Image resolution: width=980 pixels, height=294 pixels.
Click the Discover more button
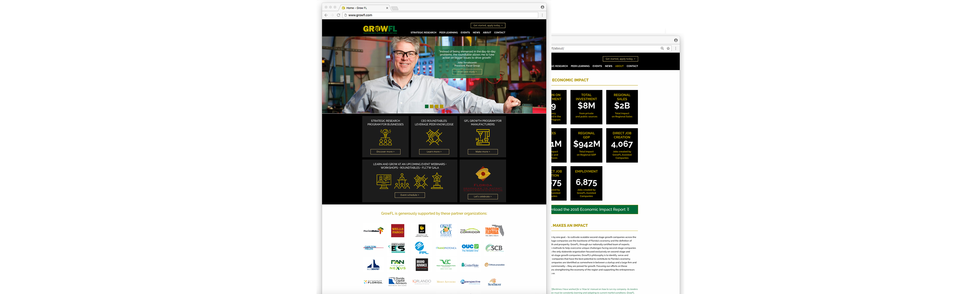pyautogui.click(x=385, y=152)
